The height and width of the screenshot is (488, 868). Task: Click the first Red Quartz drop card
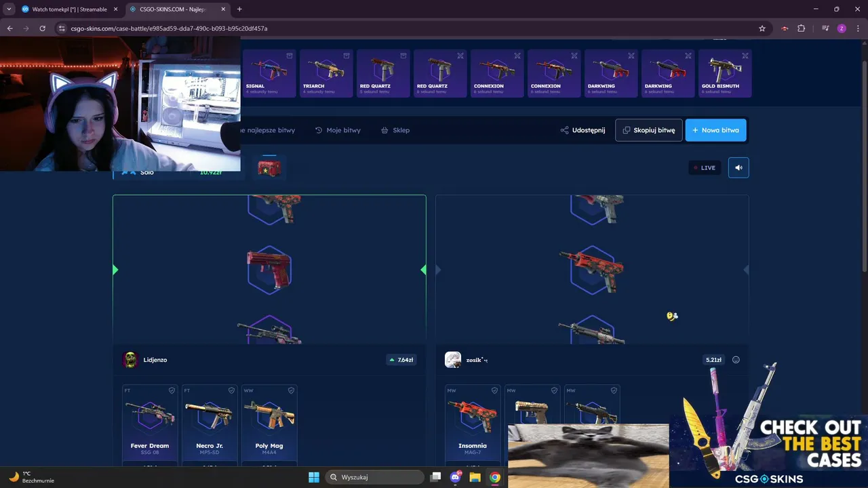coord(383,73)
